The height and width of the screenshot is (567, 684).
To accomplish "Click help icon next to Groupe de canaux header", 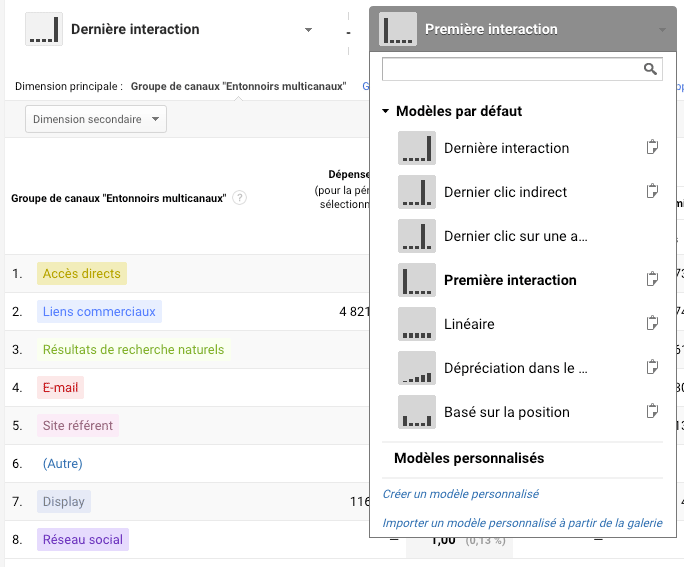I will pyautogui.click(x=240, y=198).
